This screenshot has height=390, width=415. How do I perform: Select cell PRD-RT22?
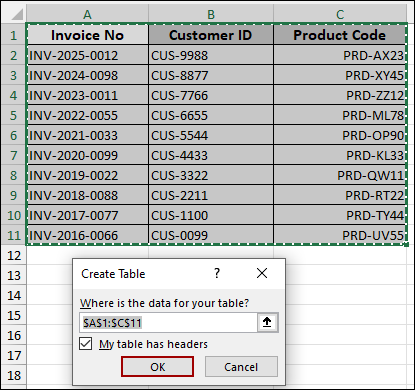(x=340, y=195)
